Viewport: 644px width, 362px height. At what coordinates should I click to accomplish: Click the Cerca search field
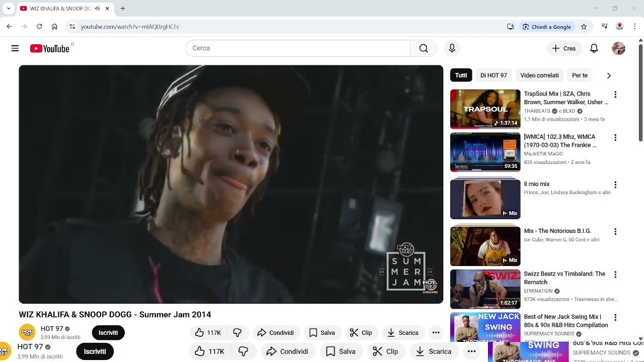298,48
